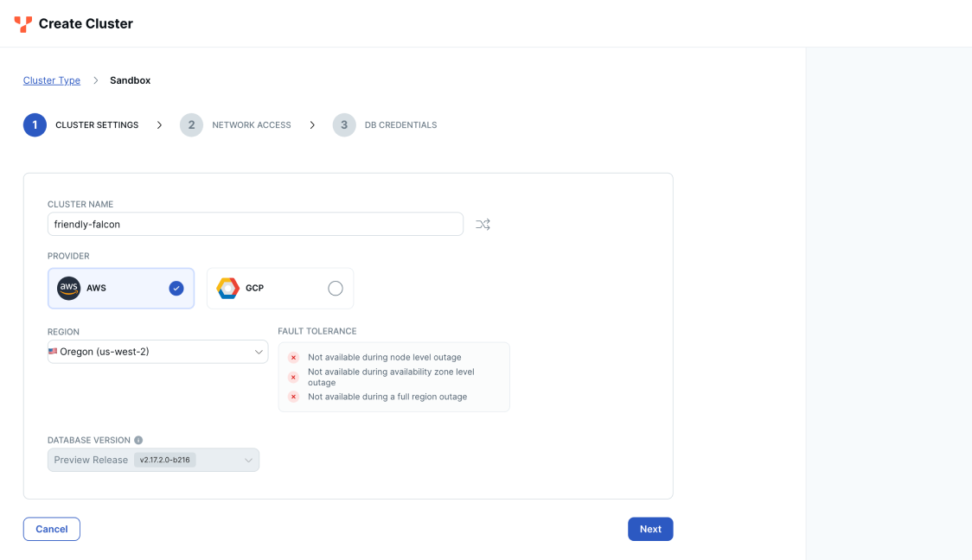
Task: Click the CLUSTER NAME label
Action: click(x=80, y=204)
